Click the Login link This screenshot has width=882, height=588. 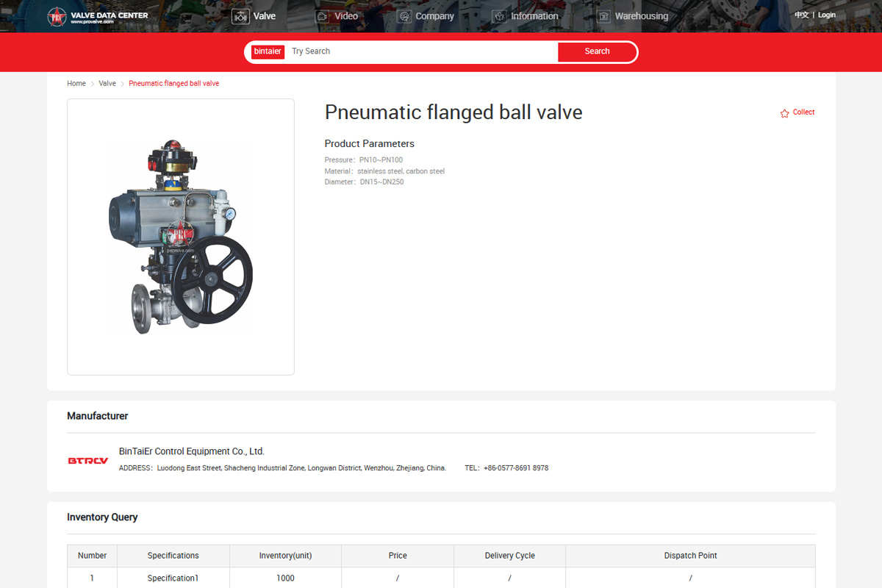[827, 15]
